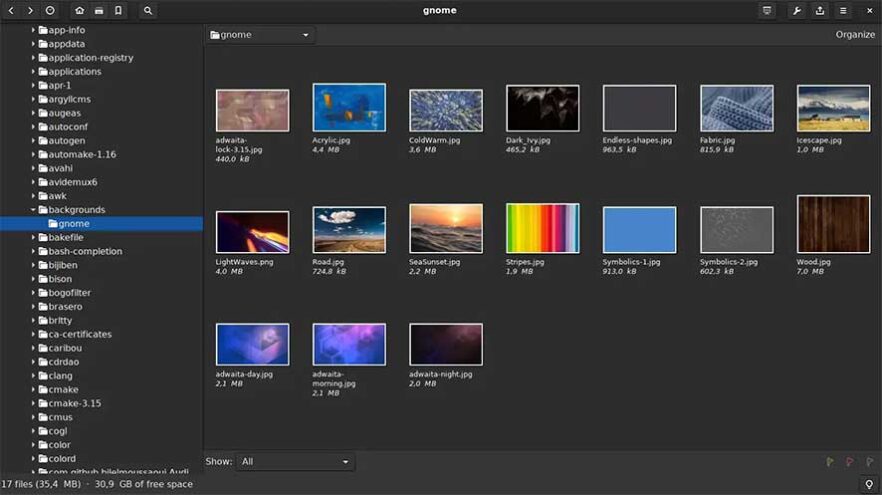Click the magnifier search icon
882x495 pixels.
tap(148, 10)
